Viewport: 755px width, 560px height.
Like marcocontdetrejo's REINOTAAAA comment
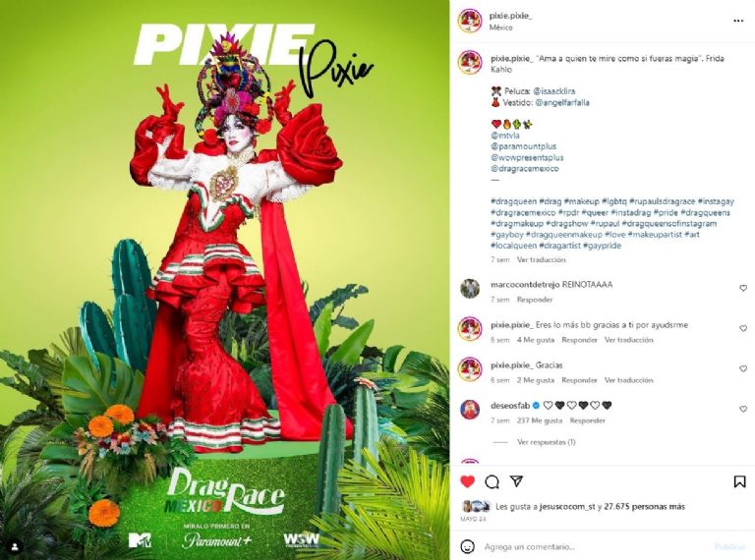(x=743, y=288)
